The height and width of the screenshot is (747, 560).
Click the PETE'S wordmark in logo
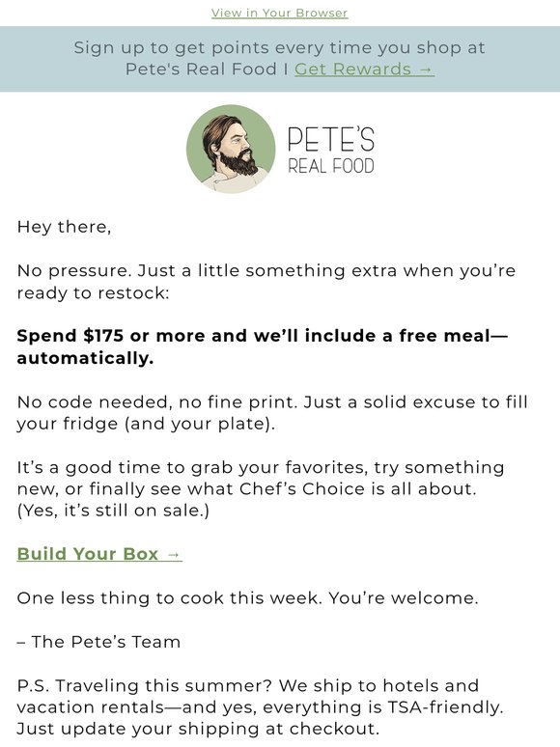pyautogui.click(x=331, y=140)
